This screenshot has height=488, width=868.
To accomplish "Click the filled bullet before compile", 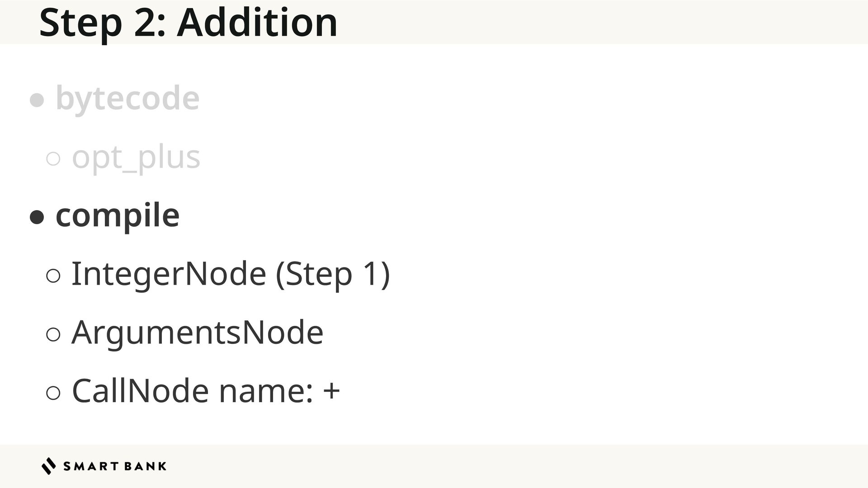I will point(37,217).
